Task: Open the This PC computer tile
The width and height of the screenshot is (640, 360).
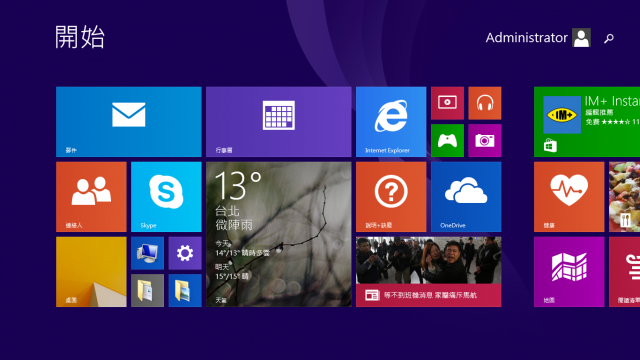Action: [147, 253]
